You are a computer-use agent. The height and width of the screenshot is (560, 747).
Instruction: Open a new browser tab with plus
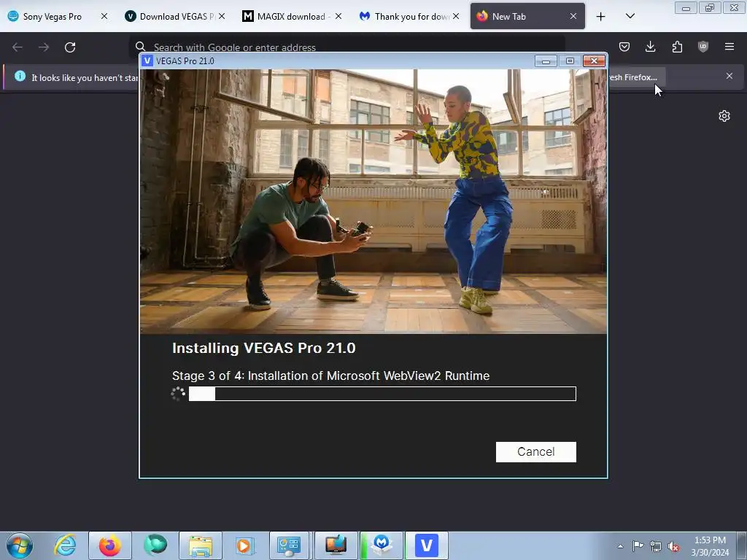601,17
